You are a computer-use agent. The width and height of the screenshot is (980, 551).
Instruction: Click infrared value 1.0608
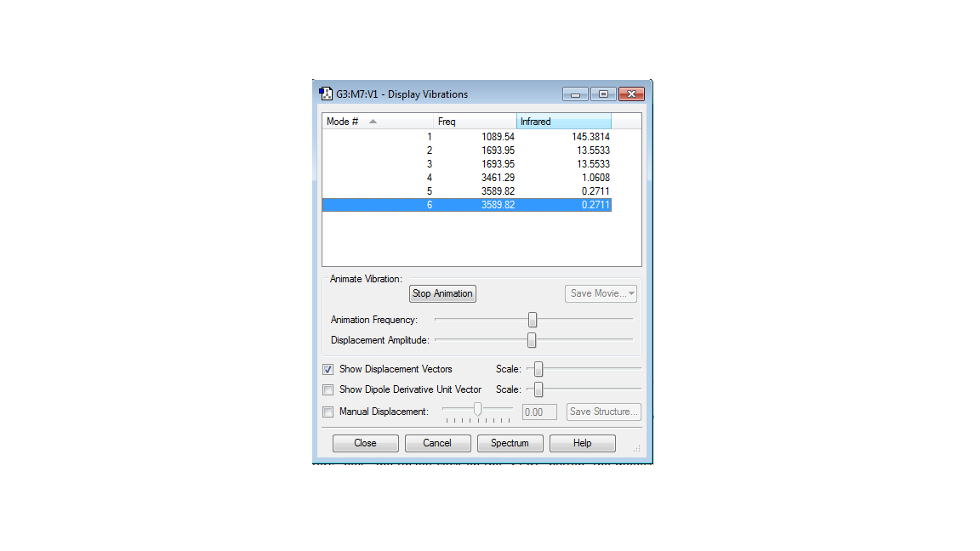coord(595,178)
